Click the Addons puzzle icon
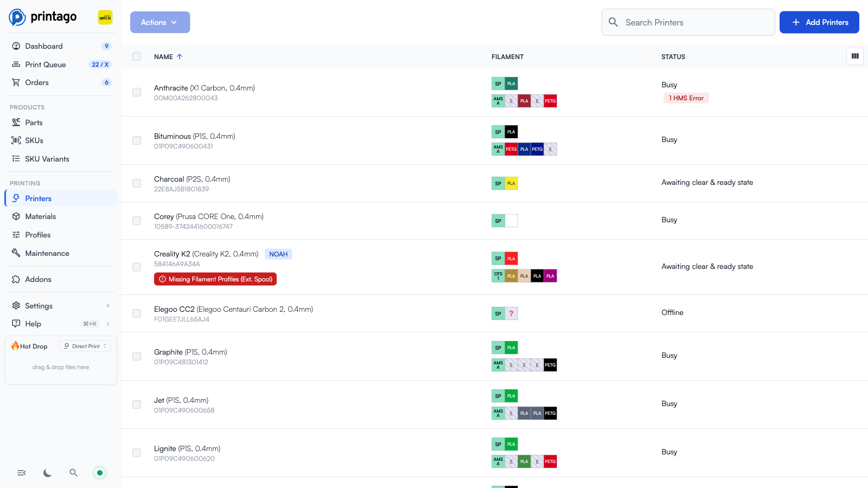 tap(16, 279)
